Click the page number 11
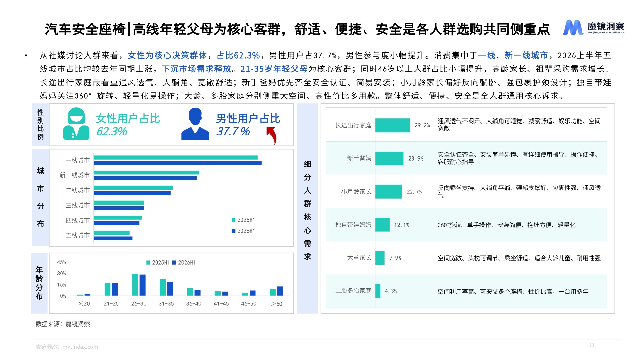The height and width of the screenshot is (362, 644). [x=592, y=345]
